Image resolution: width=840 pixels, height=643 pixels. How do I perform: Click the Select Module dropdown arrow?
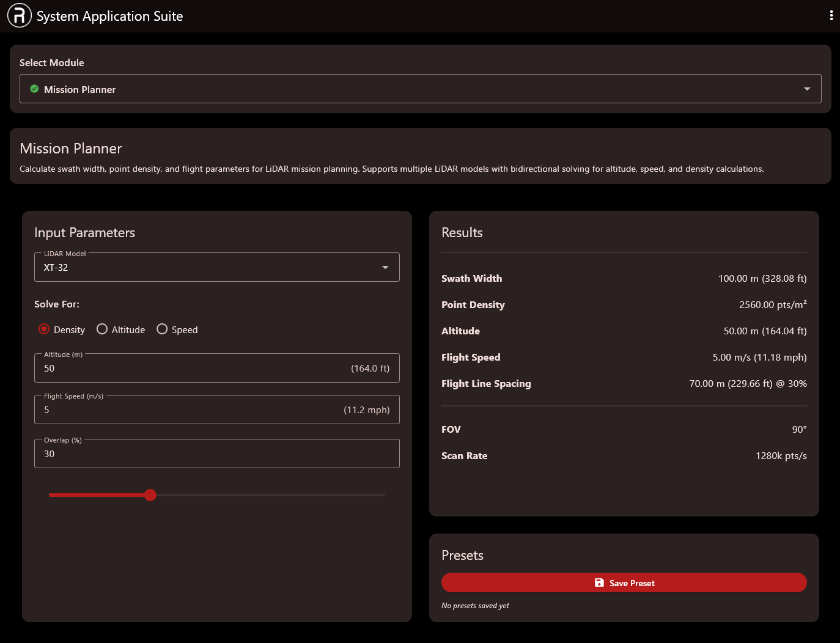coord(806,89)
